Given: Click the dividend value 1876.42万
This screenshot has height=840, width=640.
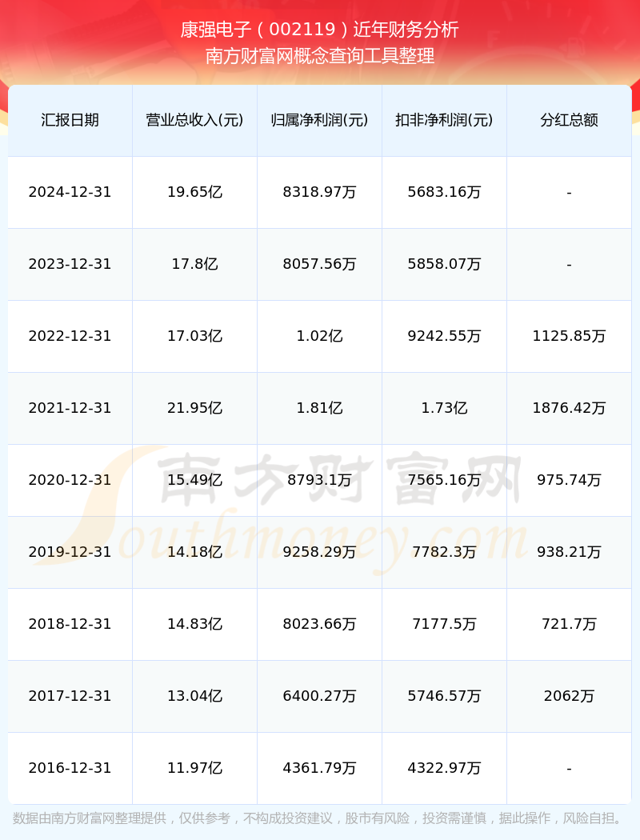Looking at the screenshot, I should (x=570, y=408).
